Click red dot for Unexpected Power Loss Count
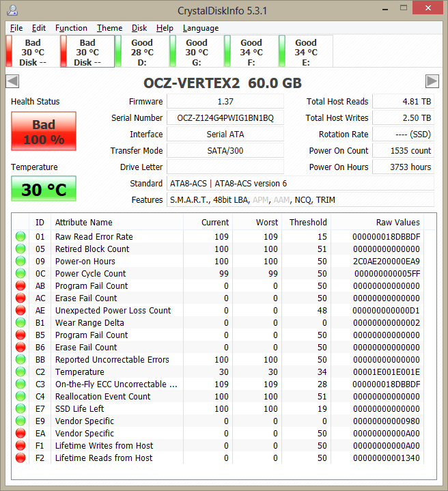Image resolution: width=448 pixels, height=491 pixels. click(20, 310)
